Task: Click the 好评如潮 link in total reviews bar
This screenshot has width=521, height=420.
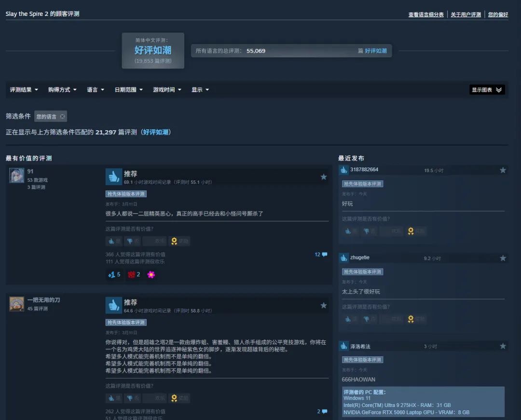Action: [x=376, y=51]
